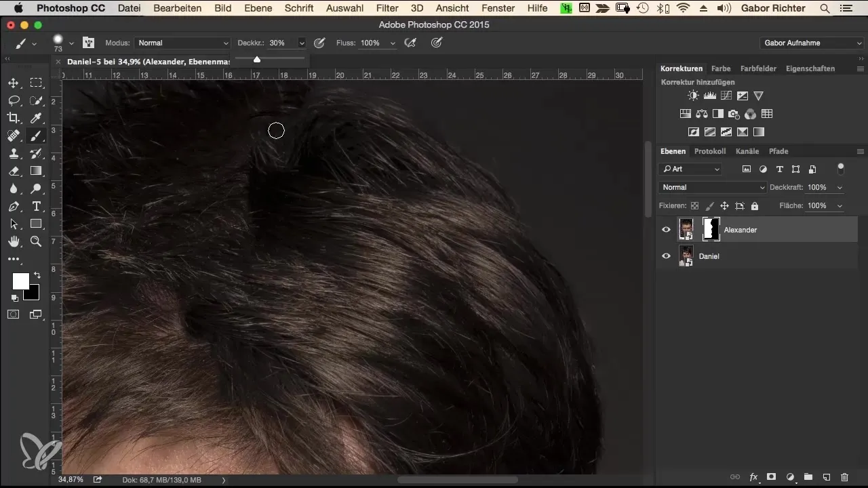Open the Deckkr. opacity dropdown arrow

[302, 43]
